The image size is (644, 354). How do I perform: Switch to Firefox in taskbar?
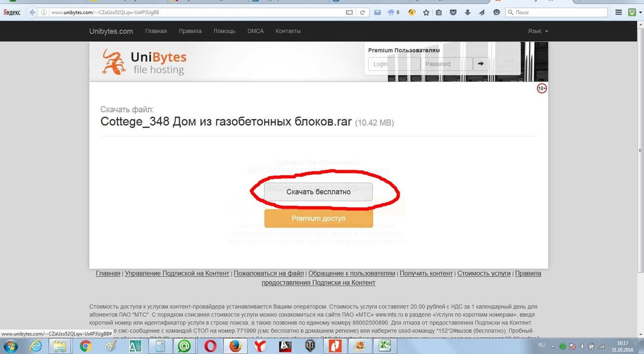[235, 346]
